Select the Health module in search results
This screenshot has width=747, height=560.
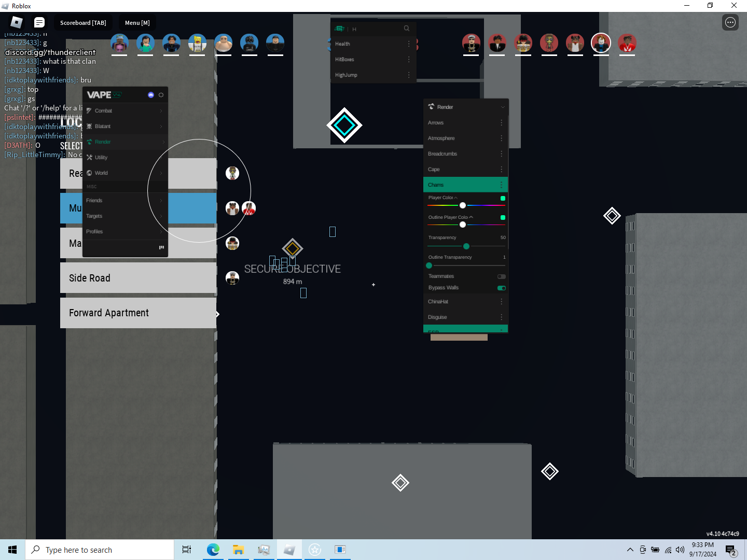click(372, 44)
